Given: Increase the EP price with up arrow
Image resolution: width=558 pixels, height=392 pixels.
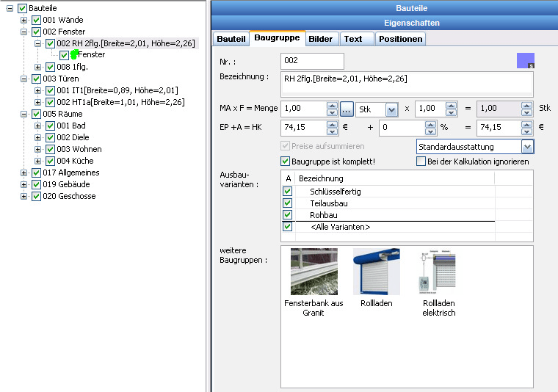Looking at the screenshot, I should pyautogui.click(x=332, y=123).
